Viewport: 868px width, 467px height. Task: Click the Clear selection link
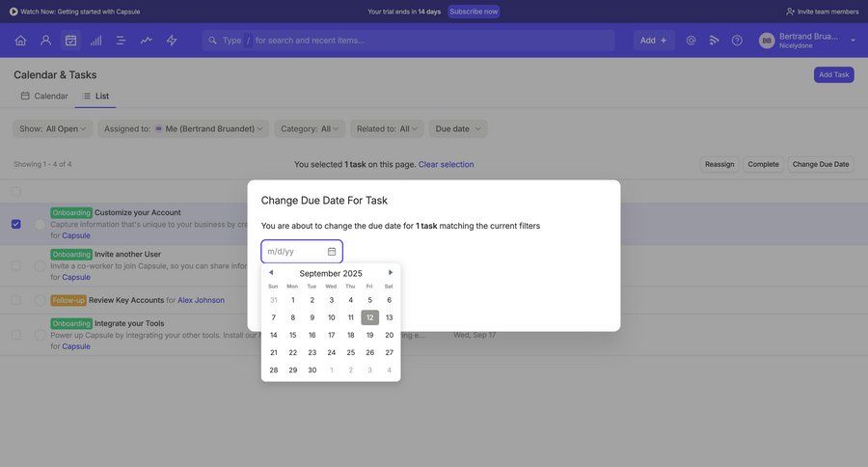coord(447,165)
